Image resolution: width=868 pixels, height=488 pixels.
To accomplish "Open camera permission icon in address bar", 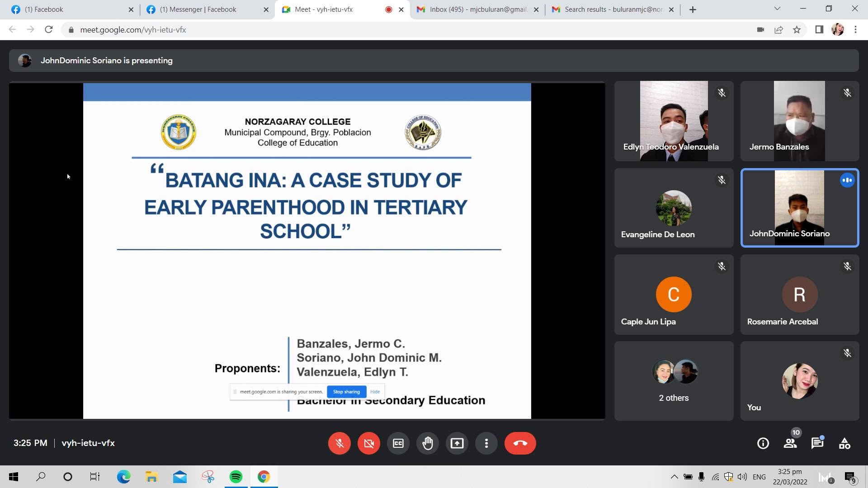I will 760,30.
